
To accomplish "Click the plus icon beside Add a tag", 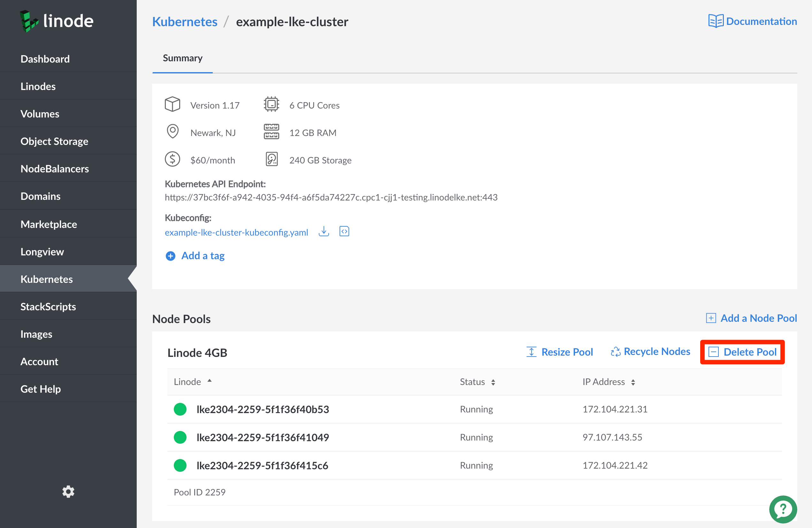I will 170,256.
